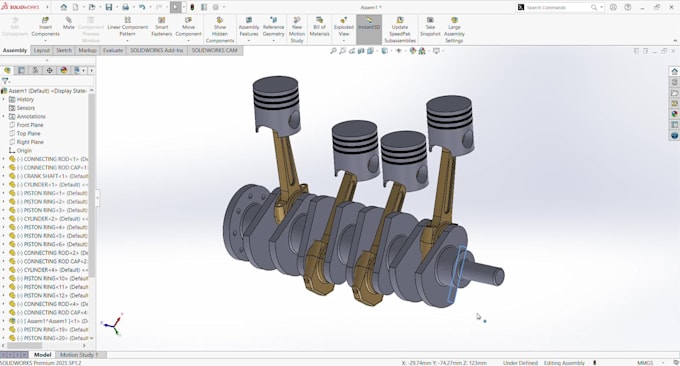Open Section View in view toolbar
The width and height of the screenshot is (680, 366).
(361, 51)
